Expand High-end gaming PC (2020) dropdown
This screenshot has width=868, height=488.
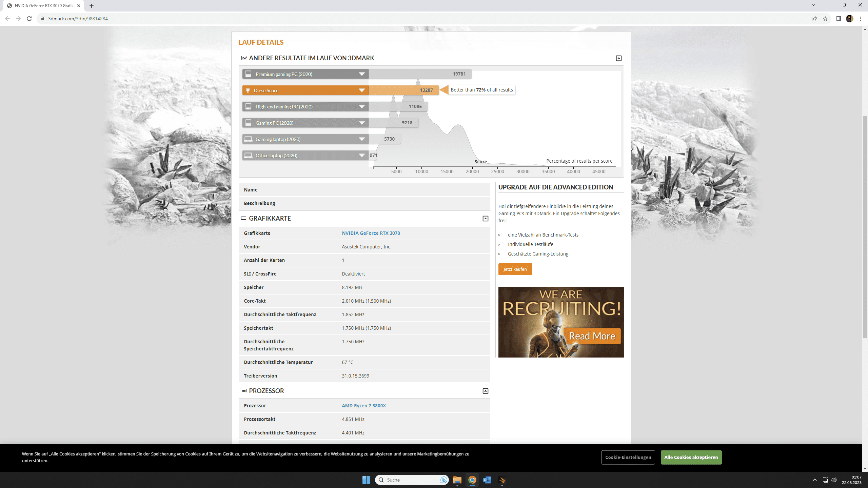pyautogui.click(x=362, y=106)
